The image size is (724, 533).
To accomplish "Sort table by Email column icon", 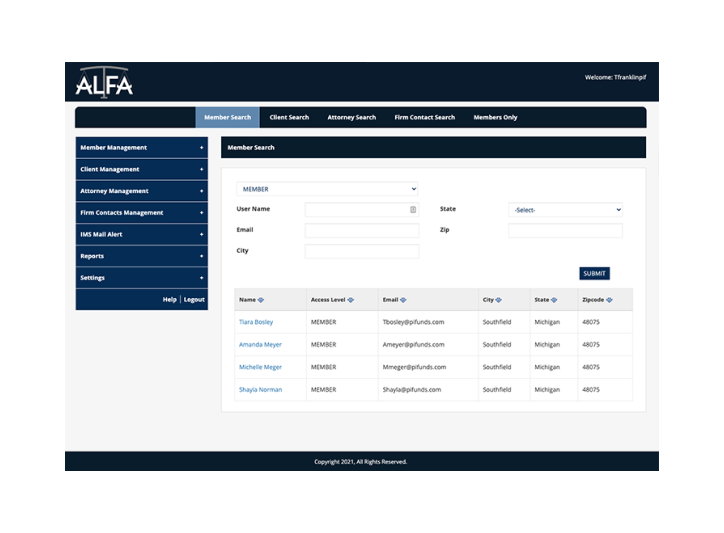I will click(x=403, y=300).
